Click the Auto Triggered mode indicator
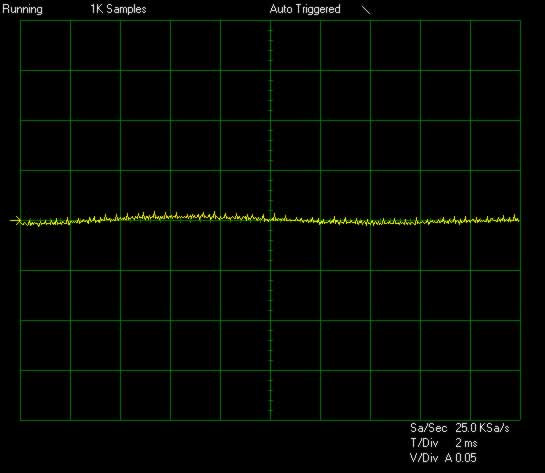Screen dimensions: 545x473 tap(305, 9)
